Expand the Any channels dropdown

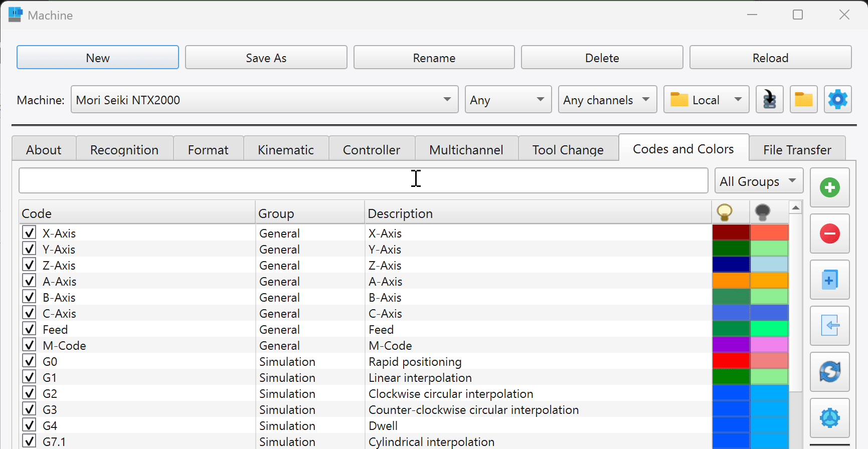tap(607, 99)
